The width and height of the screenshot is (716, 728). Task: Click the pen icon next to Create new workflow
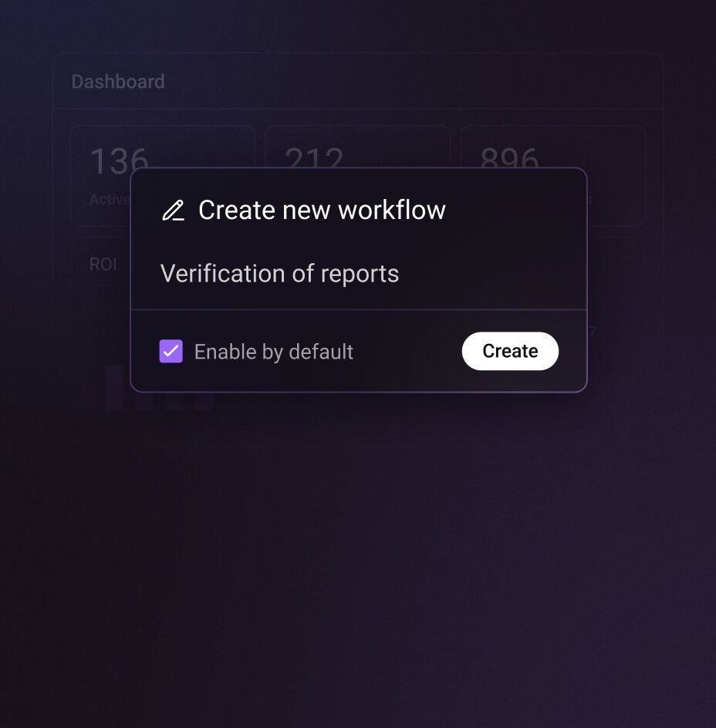coord(173,210)
